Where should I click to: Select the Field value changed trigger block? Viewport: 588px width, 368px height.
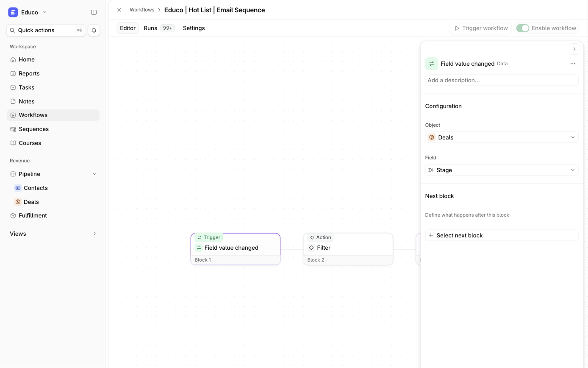pyautogui.click(x=236, y=249)
